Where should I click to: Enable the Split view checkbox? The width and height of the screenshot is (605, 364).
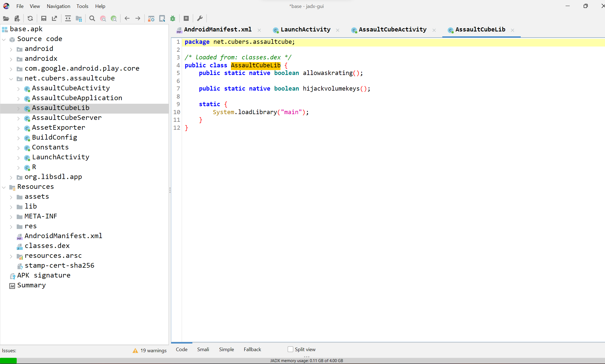(290, 349)
